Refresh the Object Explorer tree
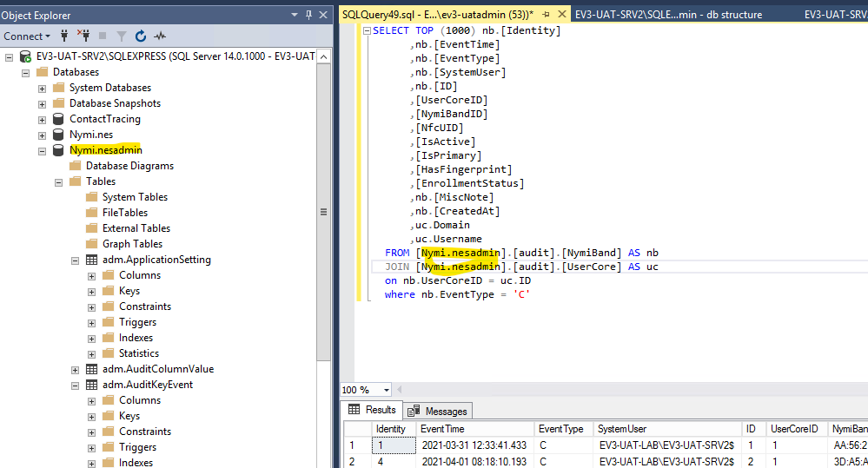868x468 pixels. coord(141,36)
